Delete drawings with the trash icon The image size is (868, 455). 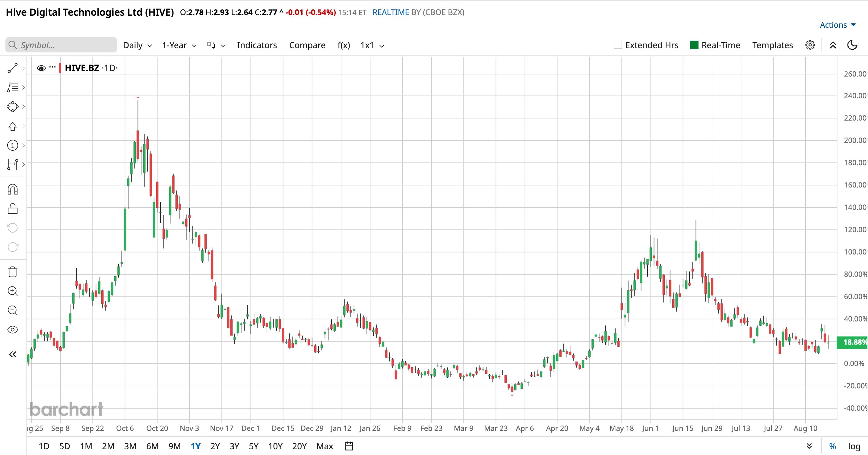pyautogui.click(x=12, y=271)
